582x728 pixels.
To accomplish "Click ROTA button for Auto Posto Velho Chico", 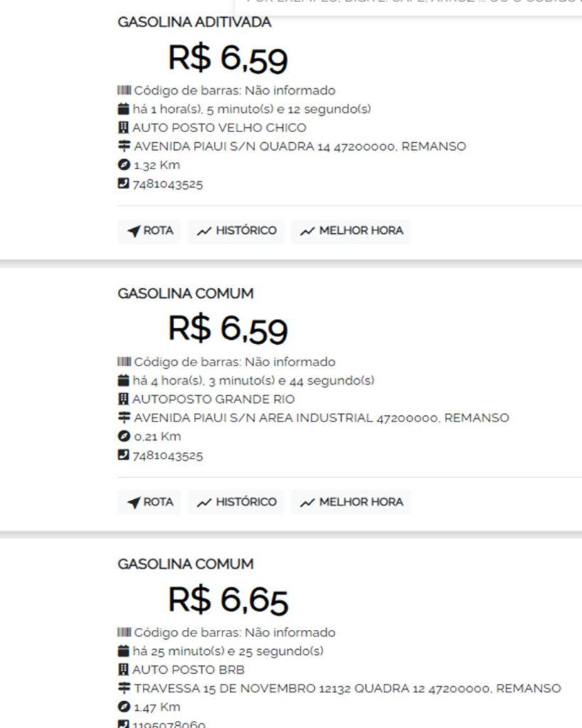I will (149, 231).
